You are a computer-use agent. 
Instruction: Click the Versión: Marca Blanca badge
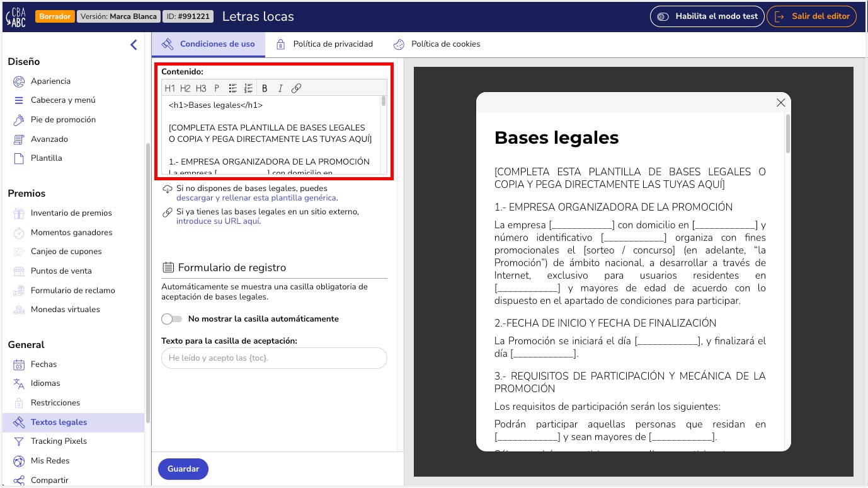[x=118, y=16]
